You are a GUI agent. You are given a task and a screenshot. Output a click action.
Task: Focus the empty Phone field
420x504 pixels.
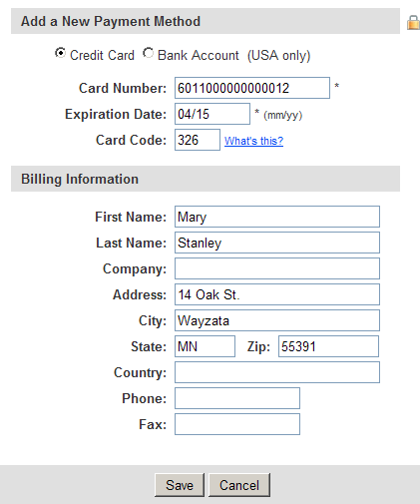237,398
